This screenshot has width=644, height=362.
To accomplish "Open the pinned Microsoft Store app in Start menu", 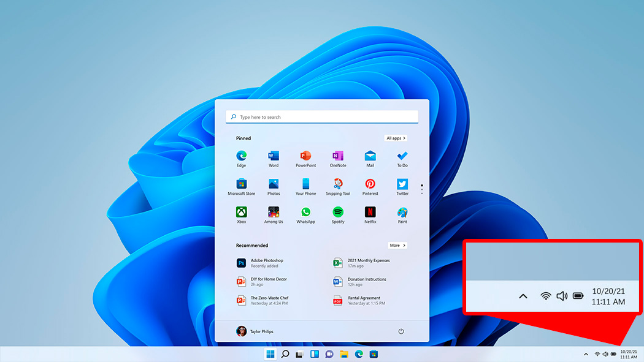I will click(241, 187).
